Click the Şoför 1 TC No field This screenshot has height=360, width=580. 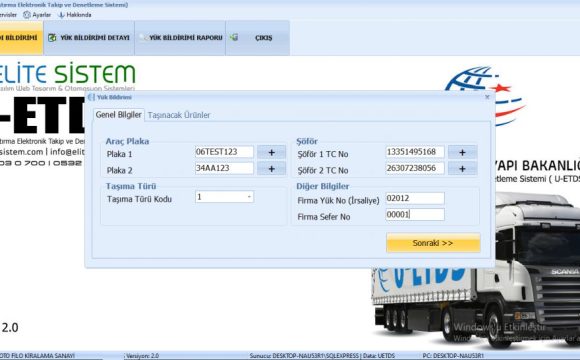point(415,152)
